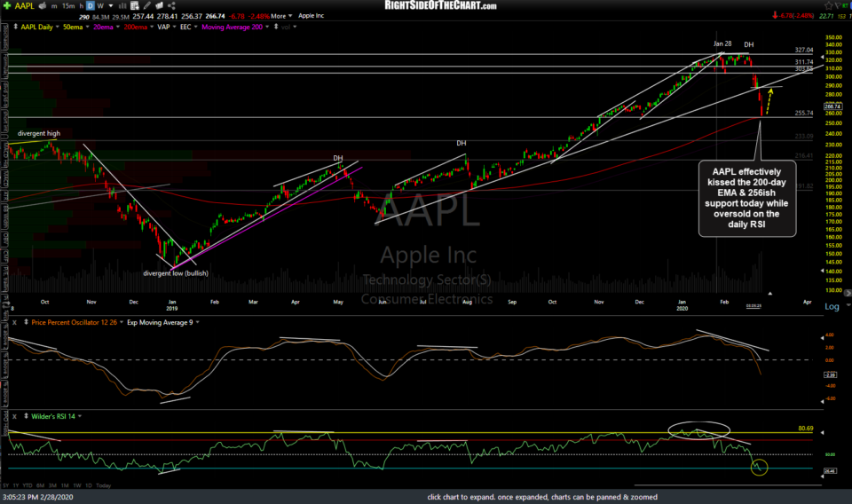Viewport: 852px width, 504px height.
Task: Click the scroll-right arrow at price chart bottom
Action: 848,293
